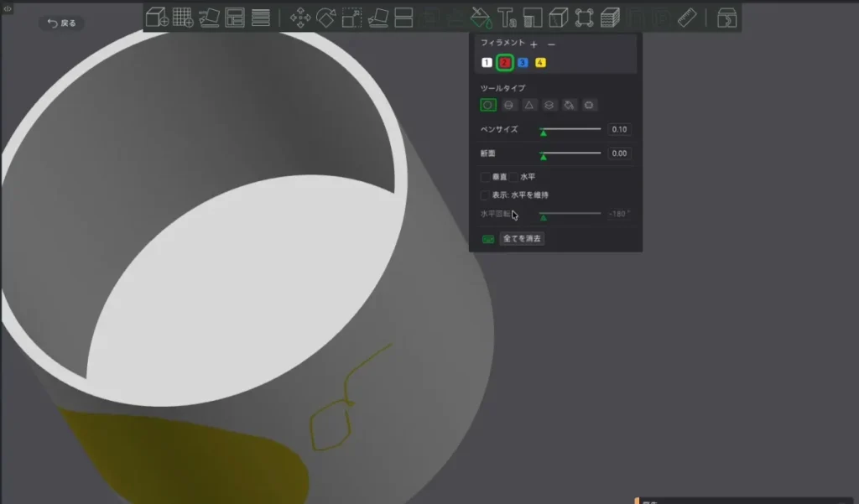The image size is (859, 504).
Task: Click the add plate grid icon
Action: click(x=183, y=18)
